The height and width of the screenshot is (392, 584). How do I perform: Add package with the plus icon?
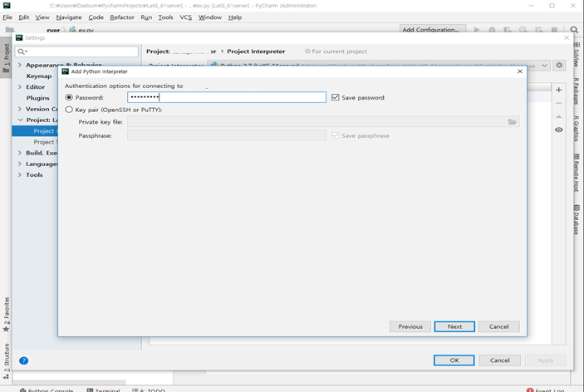point(559,90)
